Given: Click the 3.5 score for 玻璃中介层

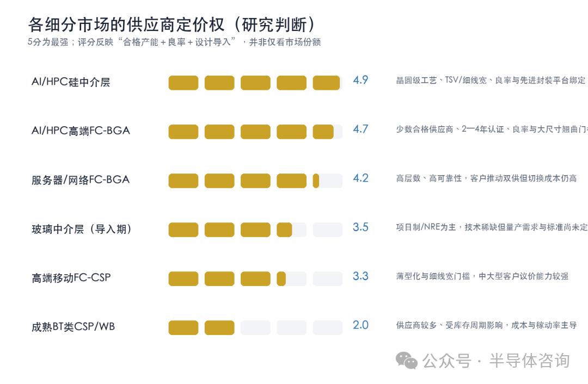Looking at the screenshot, I should click(x=360, y=227).
